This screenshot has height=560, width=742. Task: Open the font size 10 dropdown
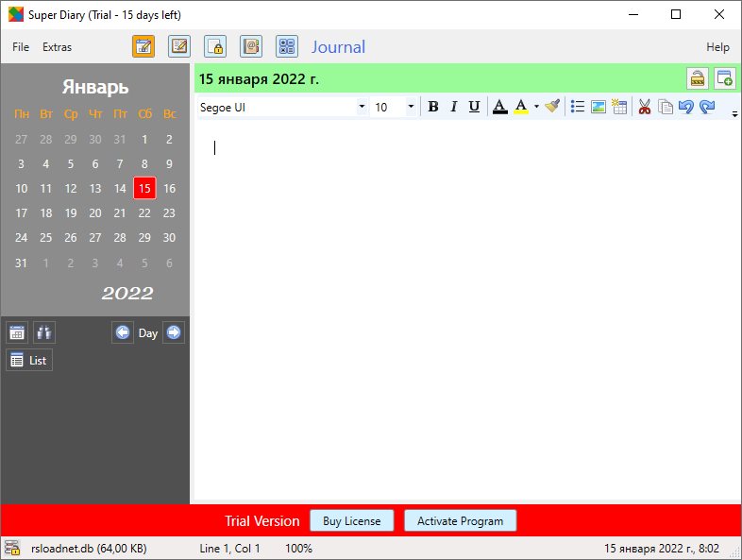tap(411, 107)
